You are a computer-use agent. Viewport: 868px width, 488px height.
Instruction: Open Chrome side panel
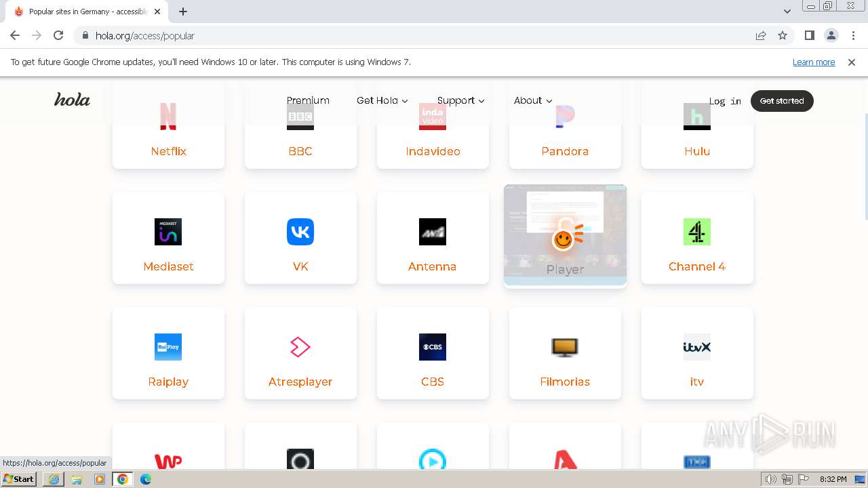pos(809,35)
